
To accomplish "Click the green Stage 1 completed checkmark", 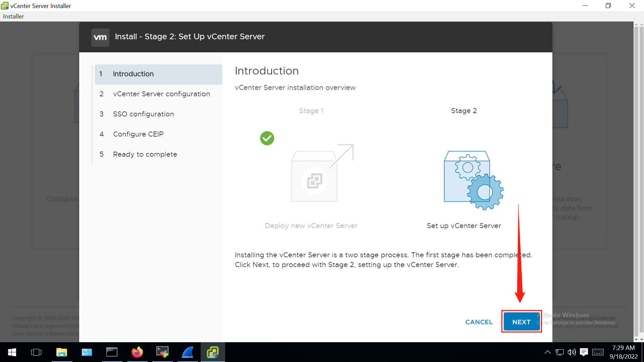I will [x=267, y=138].
